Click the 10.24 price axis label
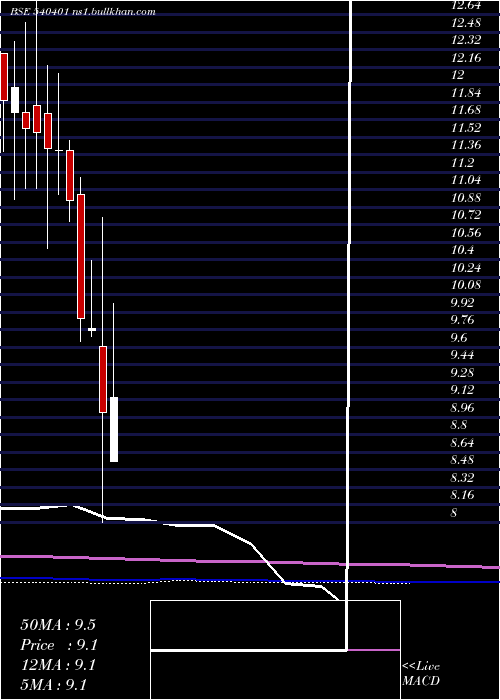This screenshot has height=700, width=500. pyautogui.click(x=467, y=267)
